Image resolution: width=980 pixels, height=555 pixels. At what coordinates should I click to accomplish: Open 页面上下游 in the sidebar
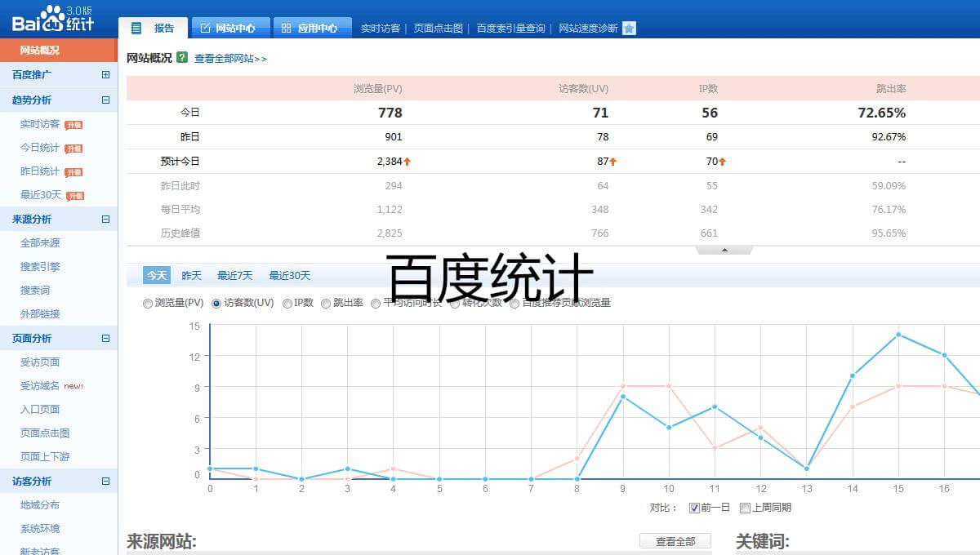coord(45,457)
